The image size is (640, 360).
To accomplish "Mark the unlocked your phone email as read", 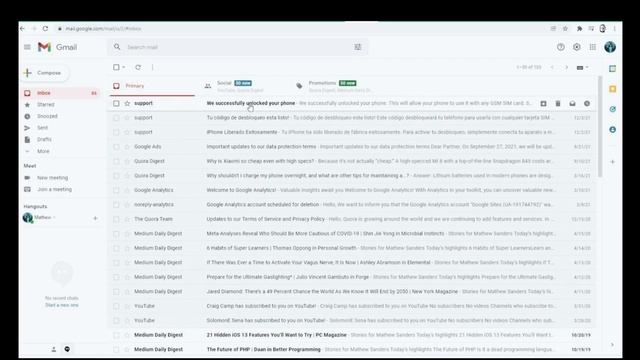I will tap(572, 104).
